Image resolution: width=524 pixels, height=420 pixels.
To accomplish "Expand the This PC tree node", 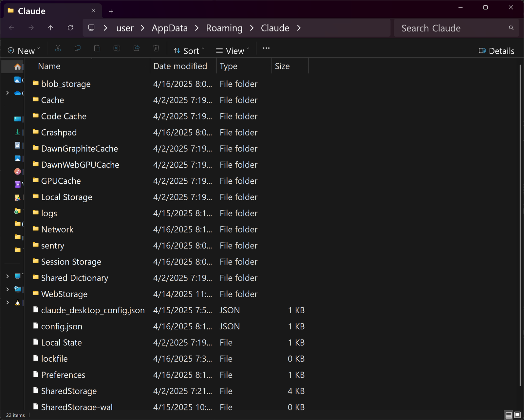I will click(x=8, y=276).
